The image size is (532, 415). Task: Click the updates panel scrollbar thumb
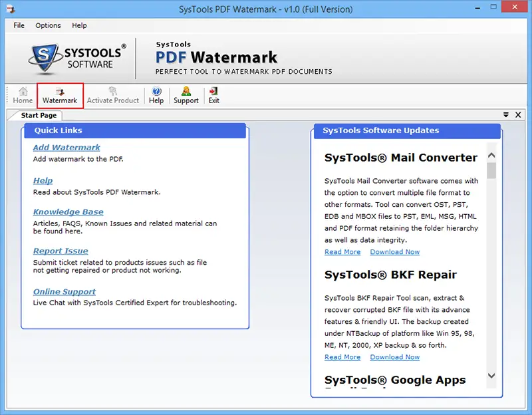[x=491, y=170]
